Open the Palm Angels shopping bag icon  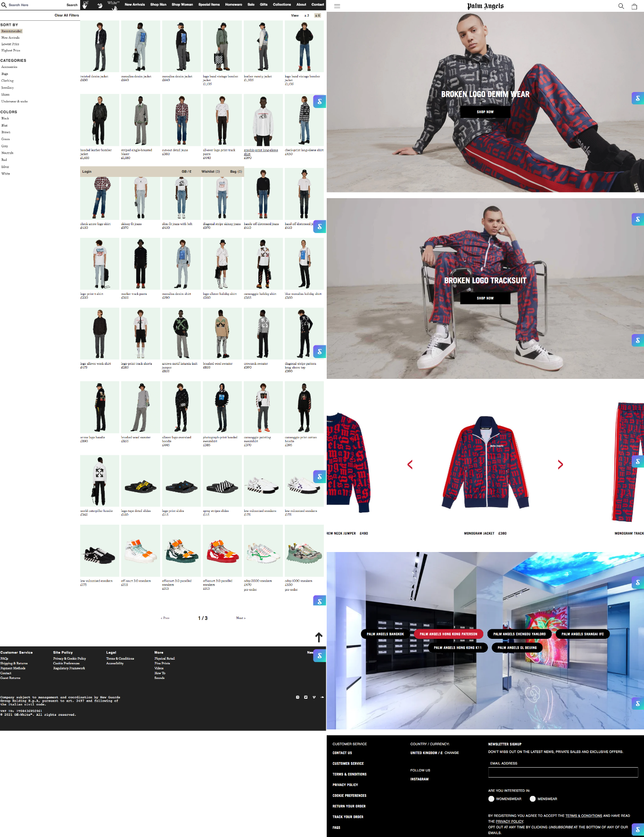(634, 6)
